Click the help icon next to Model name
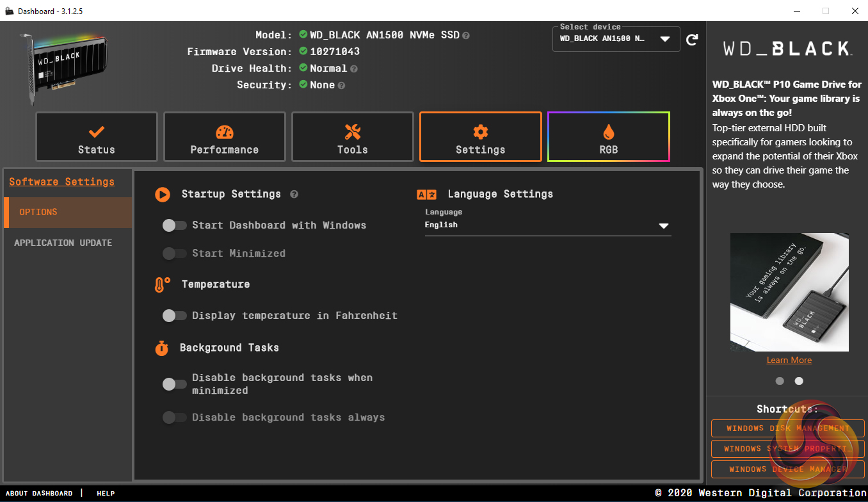 pos(466,36)
